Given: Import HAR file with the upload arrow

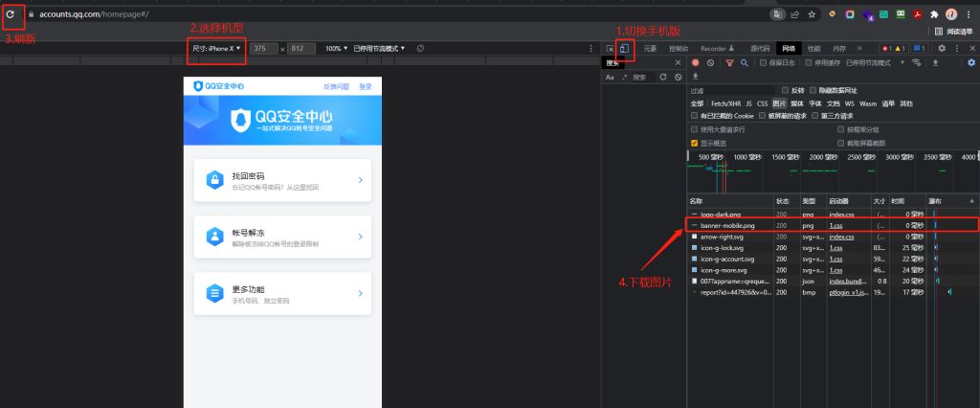Looking at the screenshot, I should pos(936,62).
